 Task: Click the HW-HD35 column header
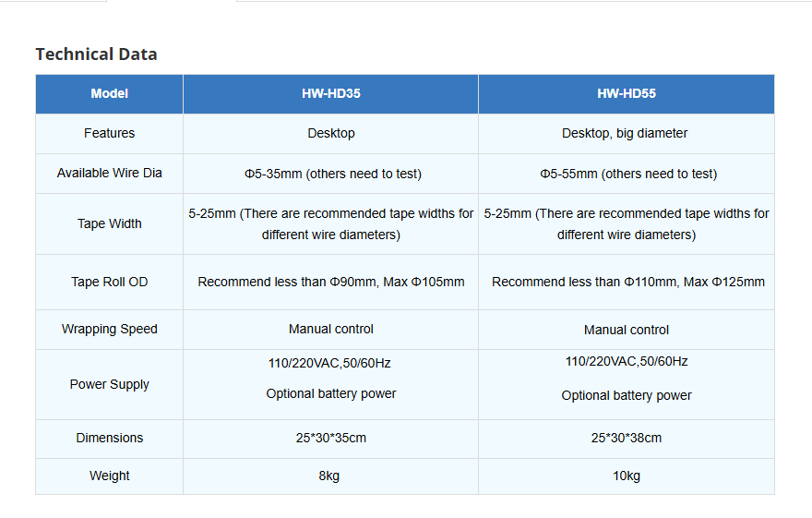tap(331, 94)
